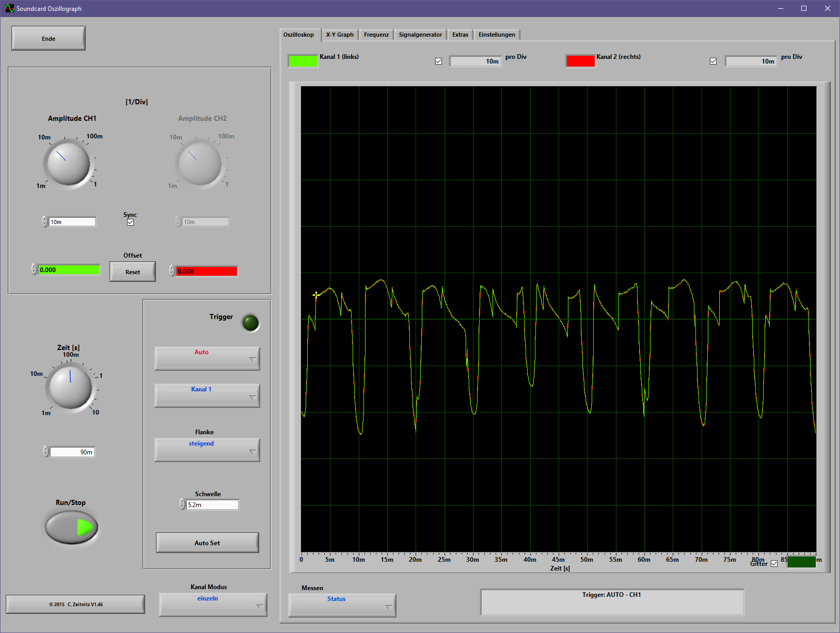The width and height of the screenshot is (840, 633).
Task: Click the Schwelle 5.2m input field
Action: click(x=213, y=505)
